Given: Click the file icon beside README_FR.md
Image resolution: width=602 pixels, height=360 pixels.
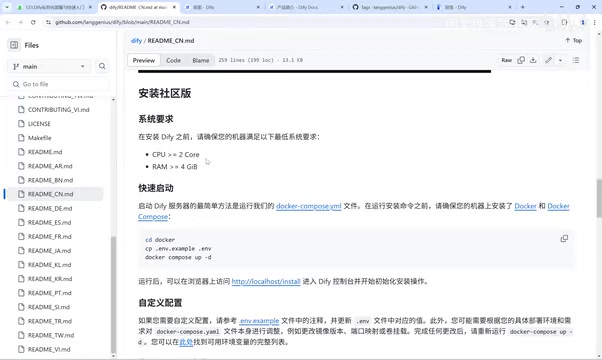Looking at the screenshot, I should 22,236.
